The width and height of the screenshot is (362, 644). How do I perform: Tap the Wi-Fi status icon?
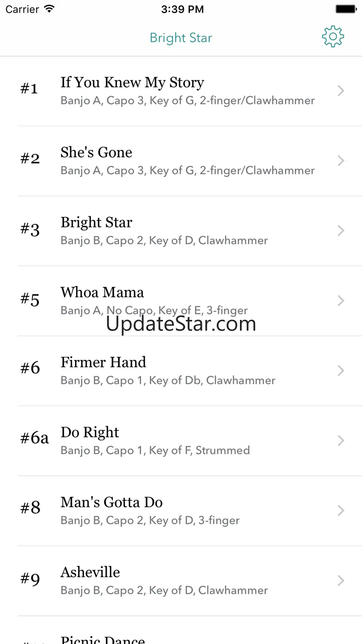coord(49,9)
